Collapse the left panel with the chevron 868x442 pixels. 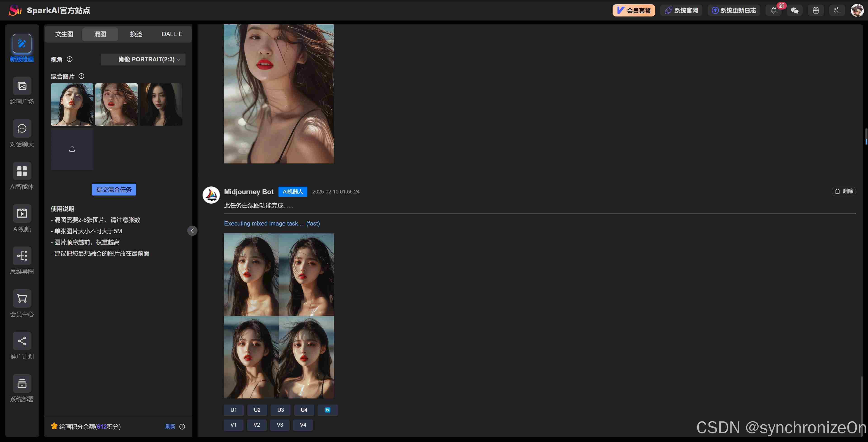(192, 231)
